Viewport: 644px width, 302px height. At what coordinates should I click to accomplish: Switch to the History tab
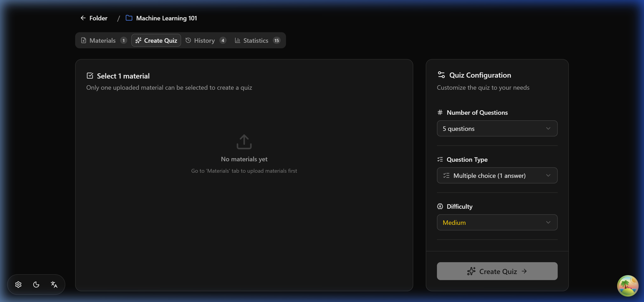tap(204, 40)
